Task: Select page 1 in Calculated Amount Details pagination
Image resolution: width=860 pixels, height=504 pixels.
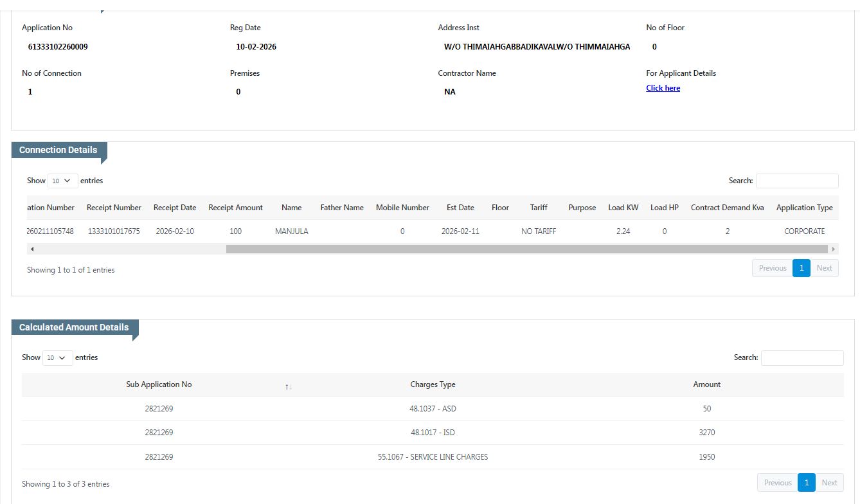Action: pyautogui.click(x=806, y=483)
